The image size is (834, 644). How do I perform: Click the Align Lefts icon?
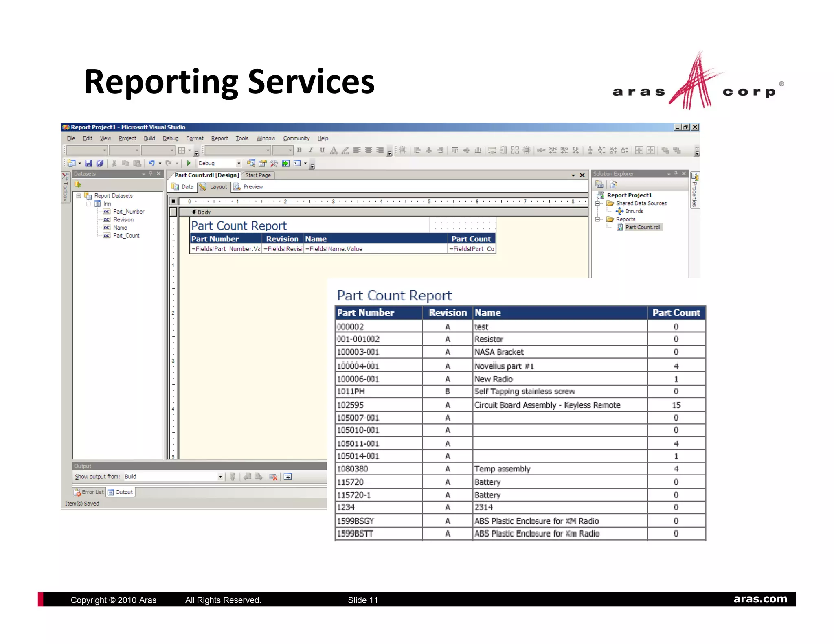(x=417, y=150)
